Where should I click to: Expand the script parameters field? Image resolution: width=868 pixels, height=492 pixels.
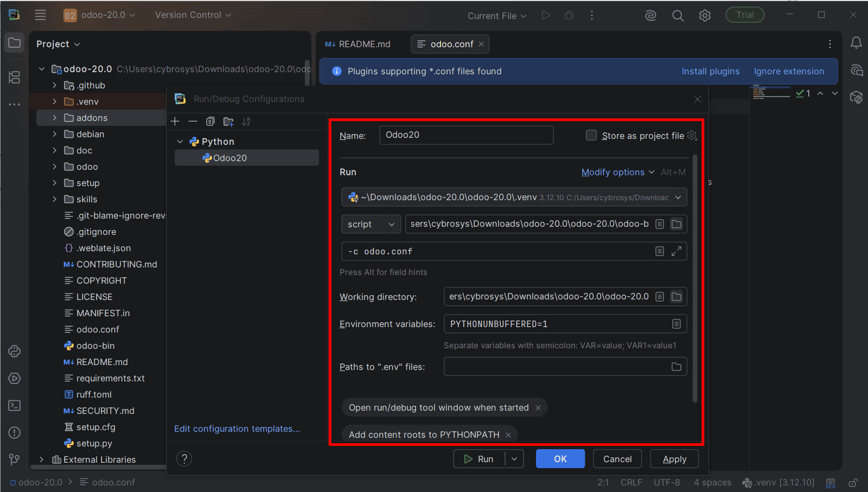pyautogui.click(x=676, y=251)
